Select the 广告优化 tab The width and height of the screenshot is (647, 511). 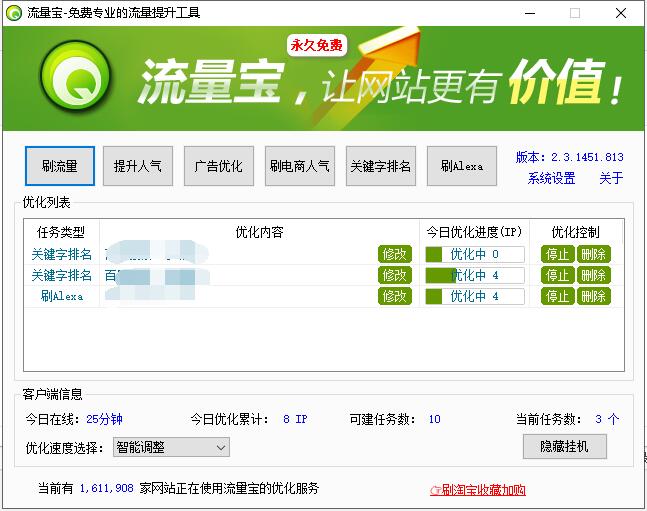[x=219, y=166]
